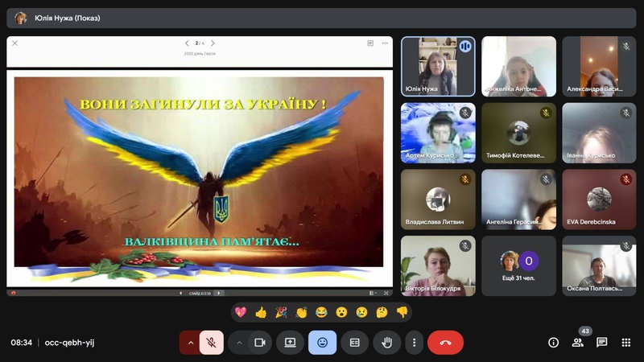Click the СЛАЙД counter in slideshow bar
Screen dimensions: 644x362
(200, 293)
